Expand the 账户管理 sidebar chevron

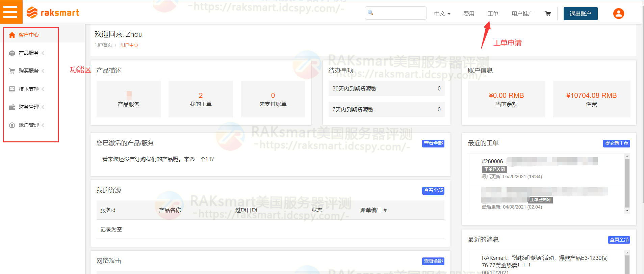pyautogui.click(x=43, y=125)
